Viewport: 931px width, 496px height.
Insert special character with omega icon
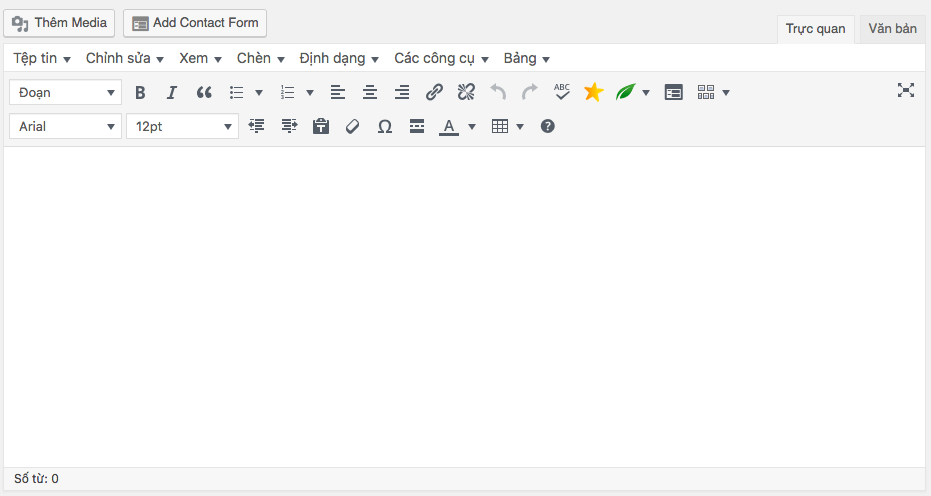pyautogui.click(x=385, y=127)
